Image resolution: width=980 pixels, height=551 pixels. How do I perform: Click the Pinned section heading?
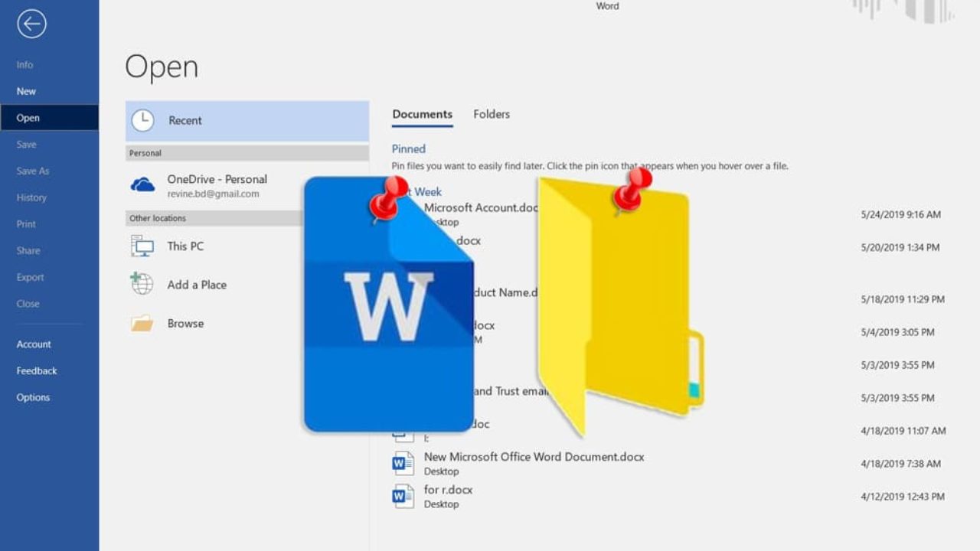pos(408,149)
